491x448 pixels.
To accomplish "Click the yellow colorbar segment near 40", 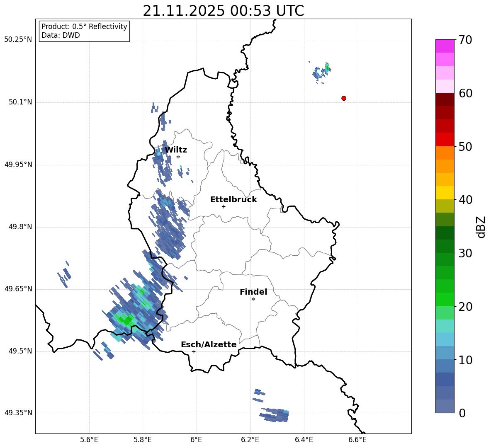I will coord(445,193).
